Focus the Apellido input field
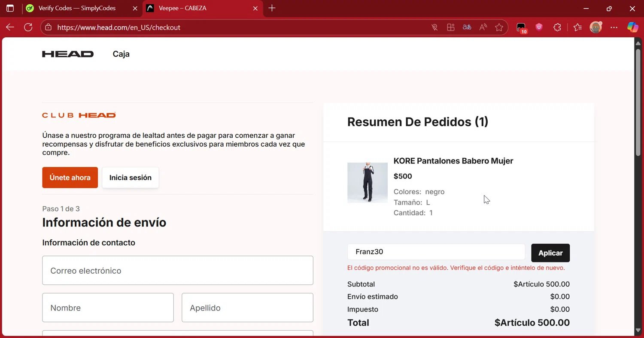The height and width of the screenshot is (338, 644). [247, 308]
